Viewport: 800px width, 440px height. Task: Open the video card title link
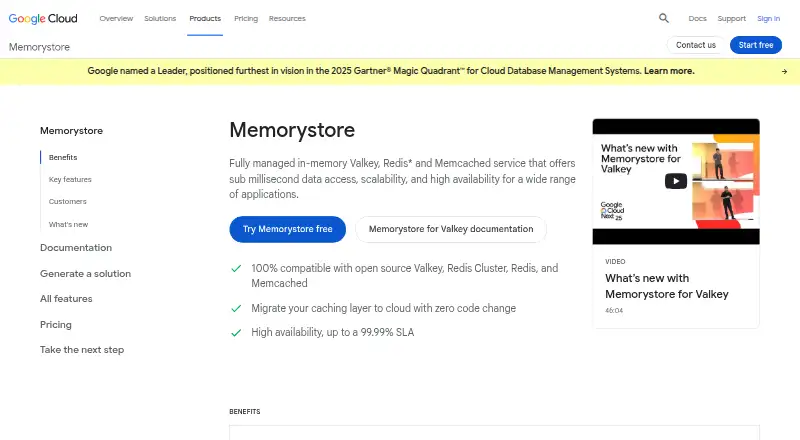click(x=667, y=286)
